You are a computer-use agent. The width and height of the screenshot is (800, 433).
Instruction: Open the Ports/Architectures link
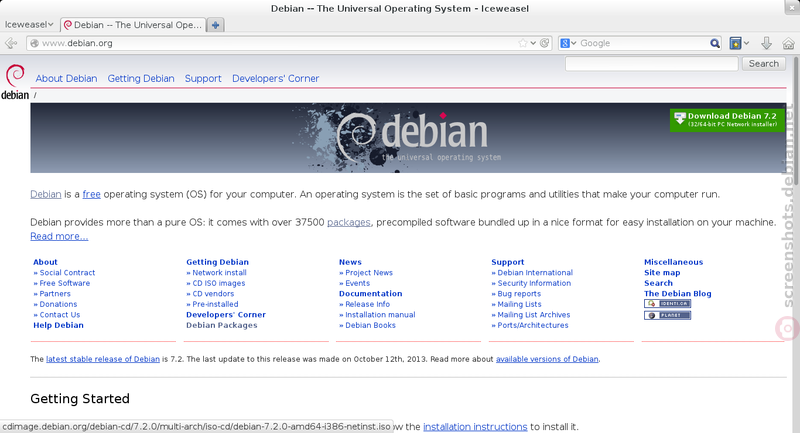tap(533, 325)
